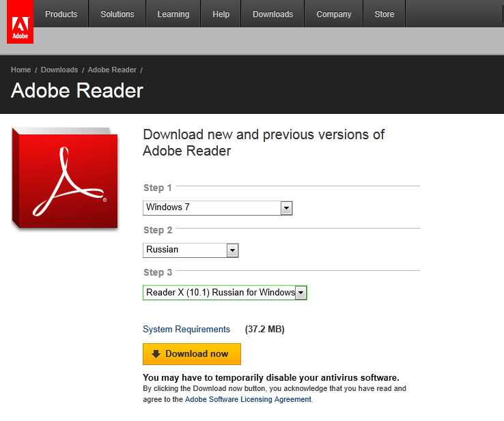Open the Company menu
This screenshot has height=421, width=504.
click(333, 14)
